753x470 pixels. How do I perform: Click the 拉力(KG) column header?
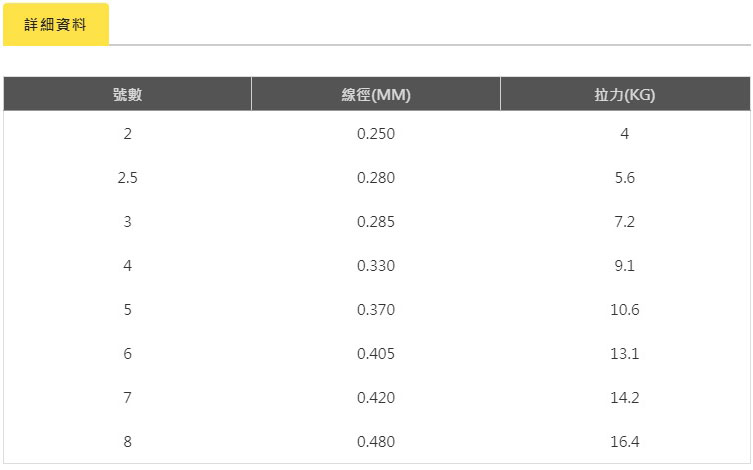[x=625, y=94]
